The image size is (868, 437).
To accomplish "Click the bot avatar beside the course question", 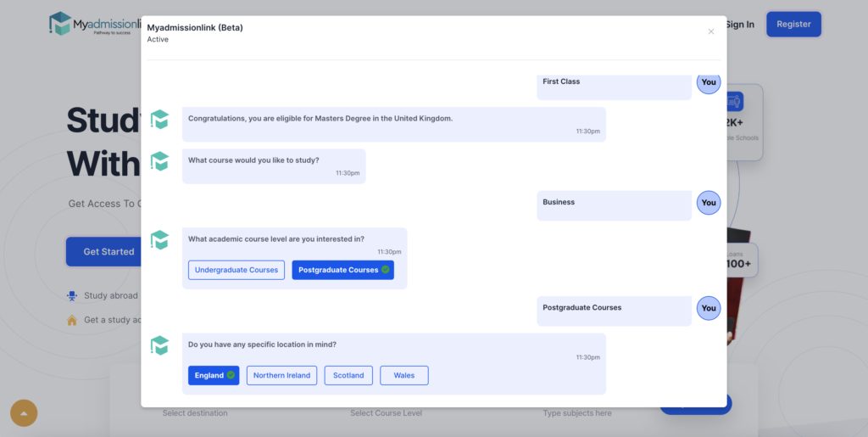I will (x=159, y=161).
